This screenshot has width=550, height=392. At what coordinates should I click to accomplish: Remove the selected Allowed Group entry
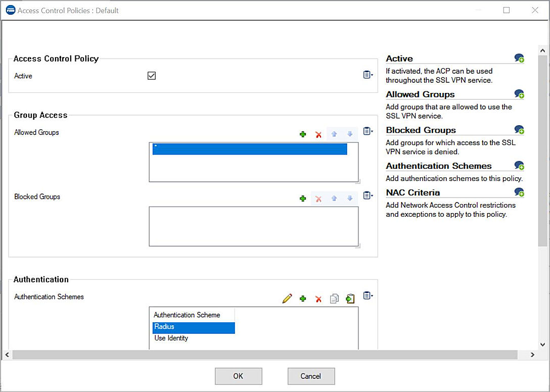(x=318, y=134)
